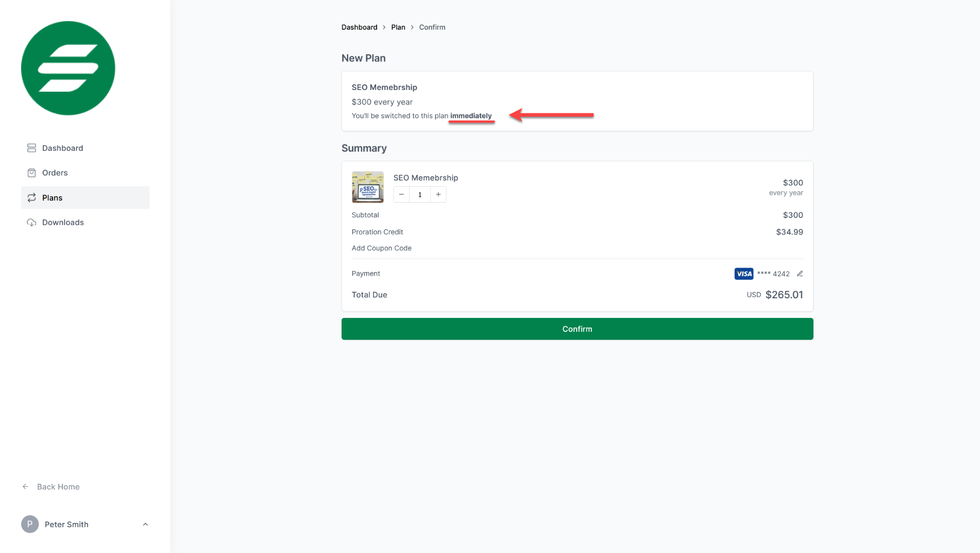Viewport: 980px width, 553px height.
Task: Select Plan in the breadcrumb trail
Action: pos(398,27)
